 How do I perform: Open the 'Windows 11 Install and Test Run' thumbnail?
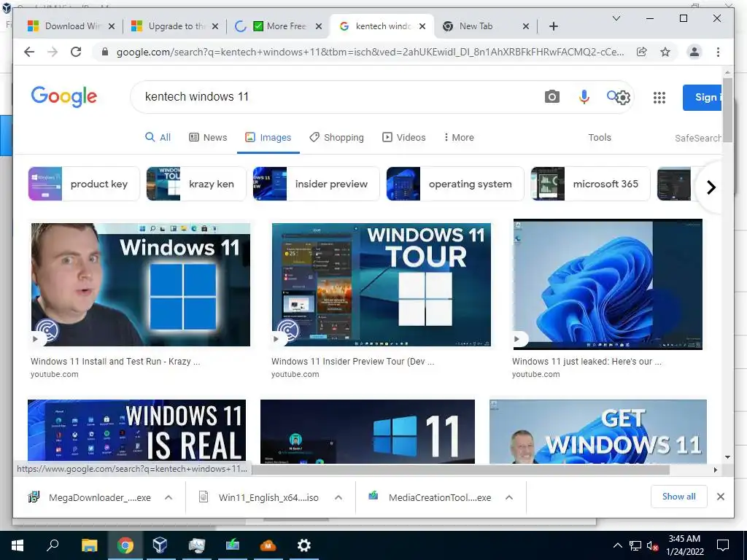[141, 285]
